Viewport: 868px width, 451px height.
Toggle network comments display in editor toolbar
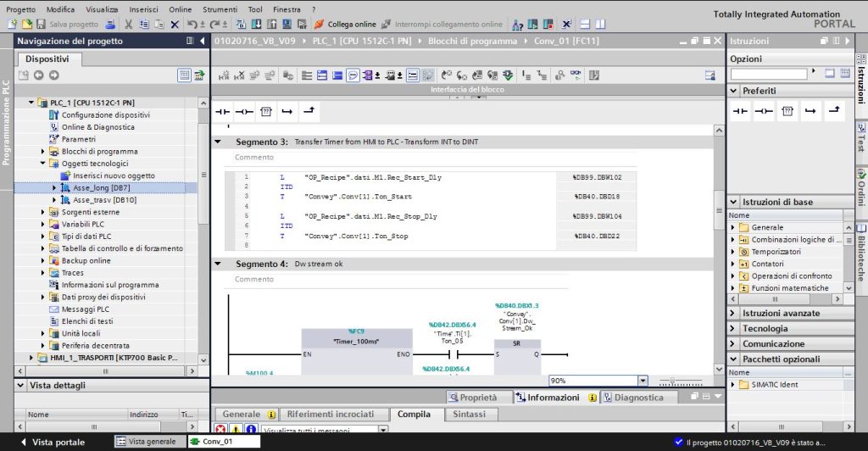[413, 75]
